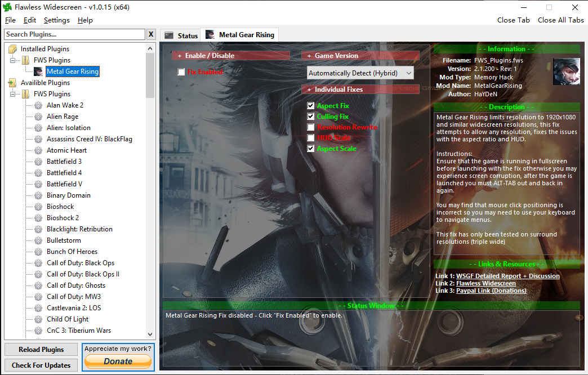Click the gear icon beside Binary Domain
The width and height of the screenshot is (588, 375).
point(38,195)
